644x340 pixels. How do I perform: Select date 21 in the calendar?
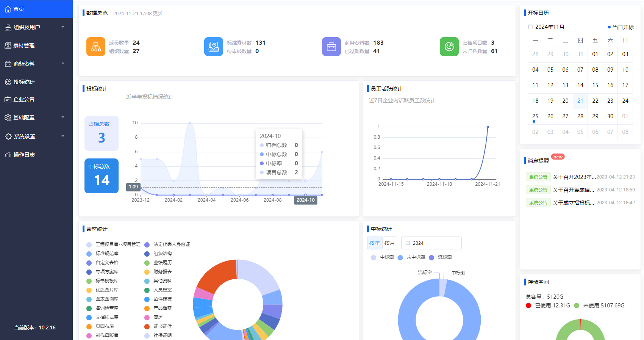click(580, 101)
